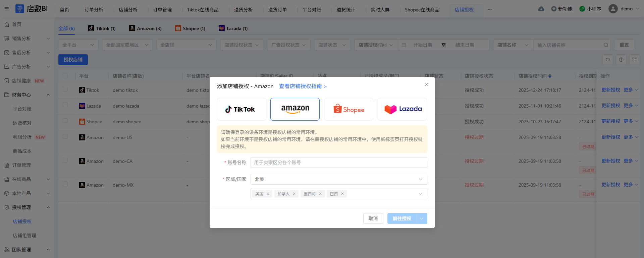Open the 全店铺 filter dropdown
Viewport: 644px width, 258px height.
point(186,45)
